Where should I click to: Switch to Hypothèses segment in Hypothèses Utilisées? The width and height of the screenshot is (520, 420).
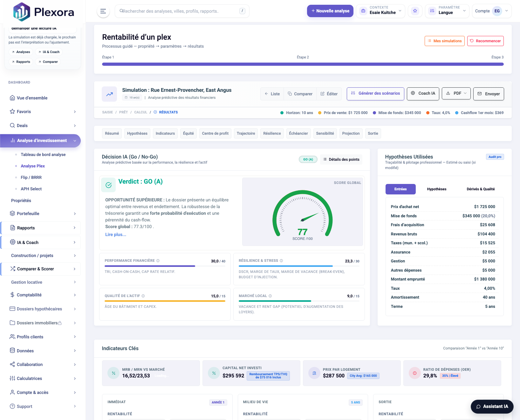click(436, 189)
